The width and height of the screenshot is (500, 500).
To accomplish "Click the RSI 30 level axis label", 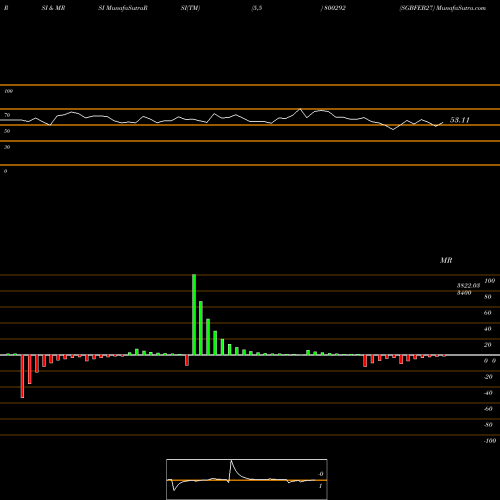I will point(7,147).
